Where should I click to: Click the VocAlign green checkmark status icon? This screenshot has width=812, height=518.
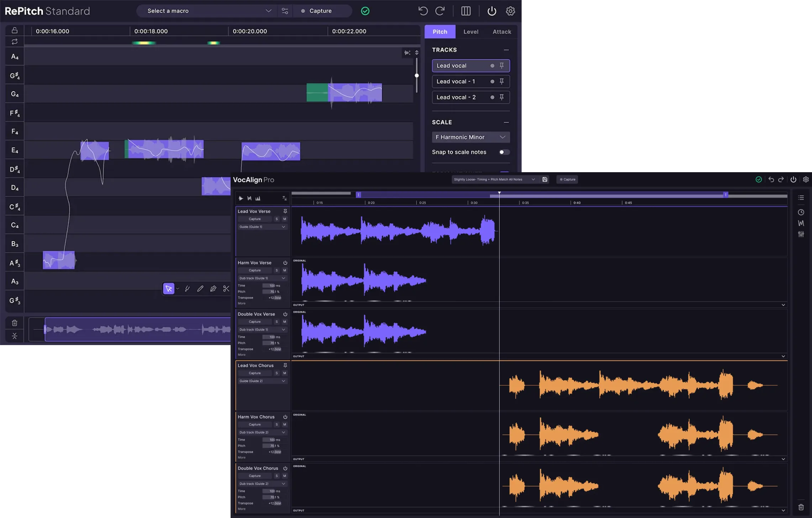click(759, 179)
